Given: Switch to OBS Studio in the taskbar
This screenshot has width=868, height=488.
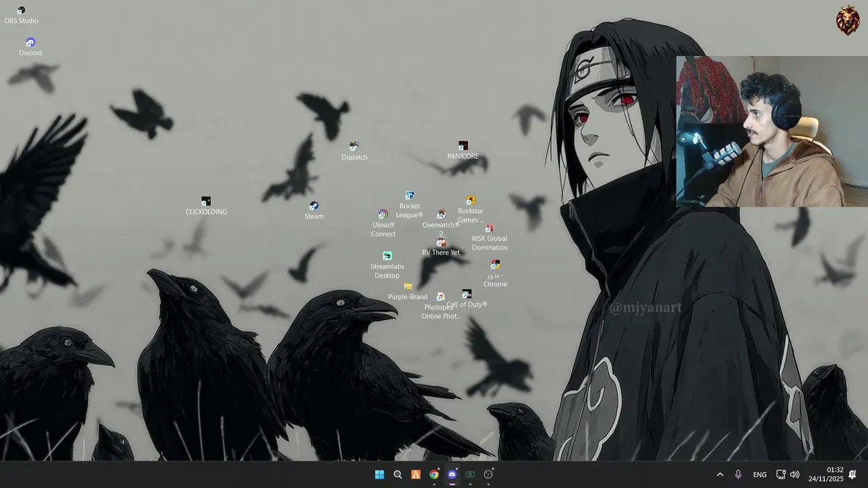Looking at the screenshot, I should tap(488, 474).
